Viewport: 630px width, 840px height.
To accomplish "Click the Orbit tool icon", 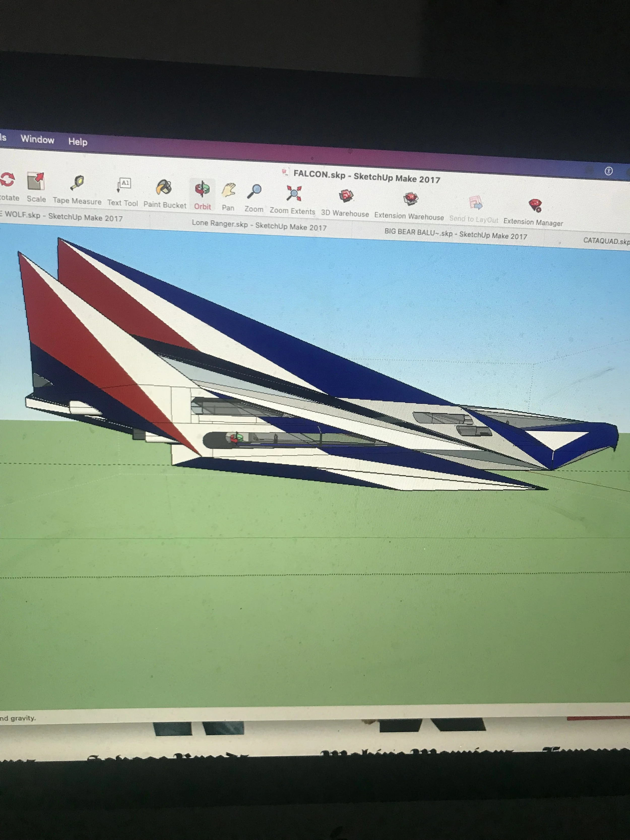I will pyautogui.click(x=202, y=189).
